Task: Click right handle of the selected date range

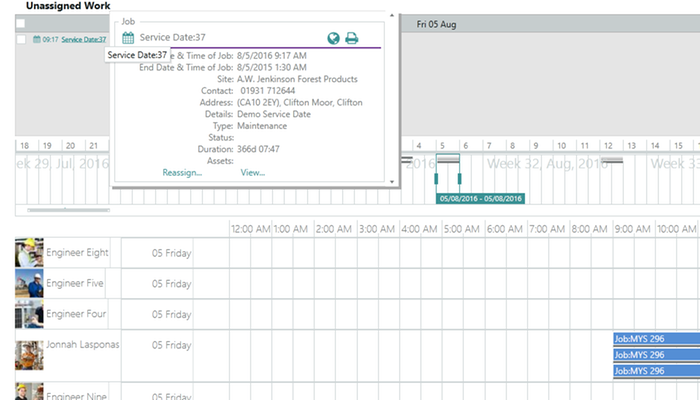Action: click(x=459, y=179)
